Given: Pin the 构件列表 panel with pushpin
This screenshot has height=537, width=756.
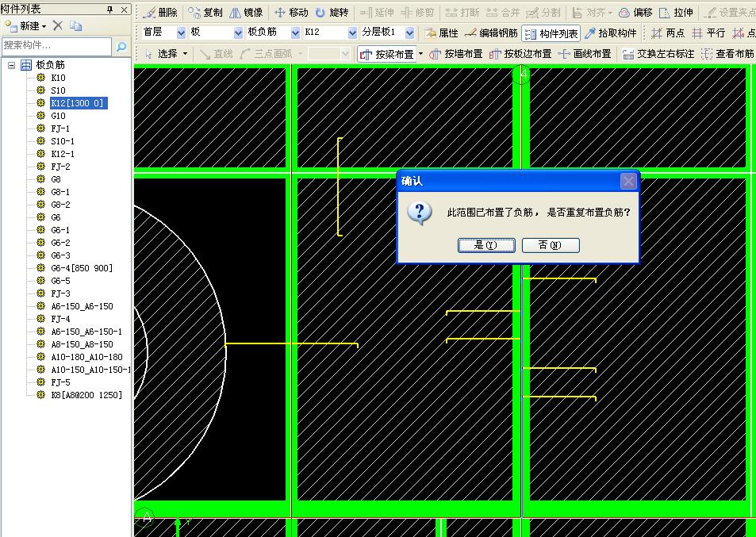Looking at the screenshot, I should click(x=110, y=9).
